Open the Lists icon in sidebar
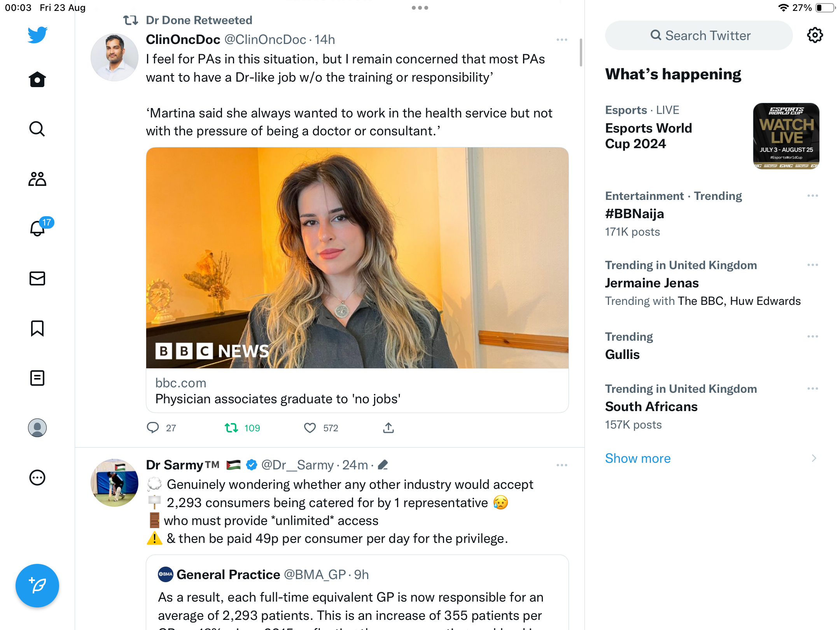Viewport: 840px width, 630px height. (x=37, y=378)
